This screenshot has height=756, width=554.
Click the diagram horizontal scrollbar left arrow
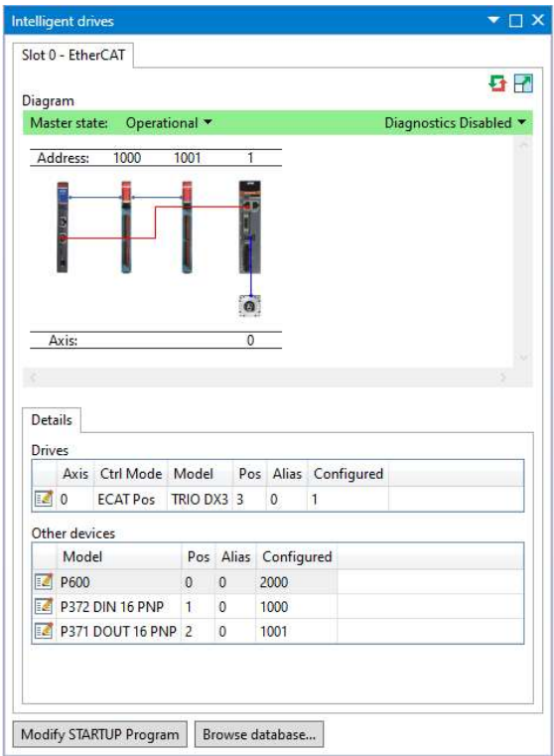coord(33,378)
